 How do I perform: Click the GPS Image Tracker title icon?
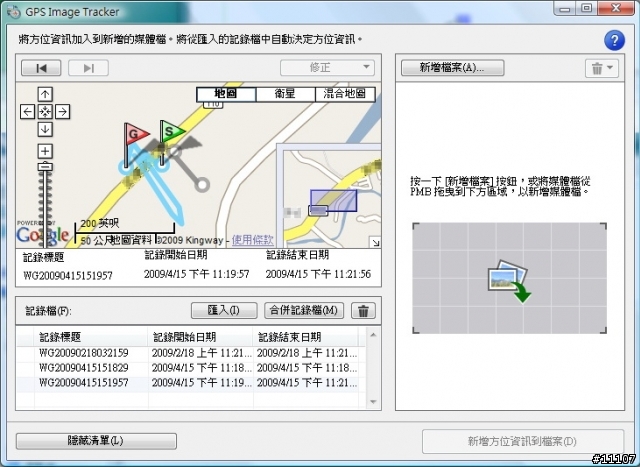tap(13, 12)
